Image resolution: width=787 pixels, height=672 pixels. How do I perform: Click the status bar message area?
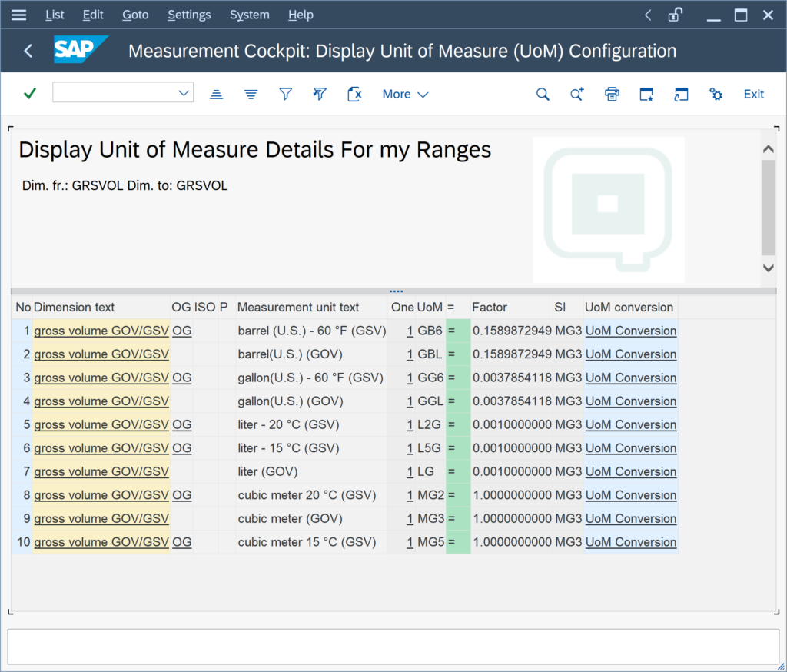393,647
